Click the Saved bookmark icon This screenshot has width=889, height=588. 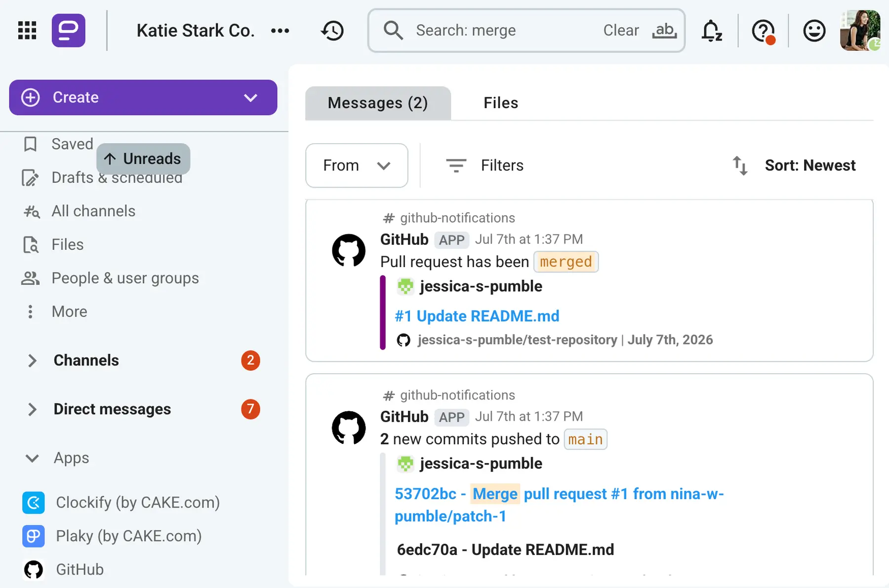[x=31, y=144]
